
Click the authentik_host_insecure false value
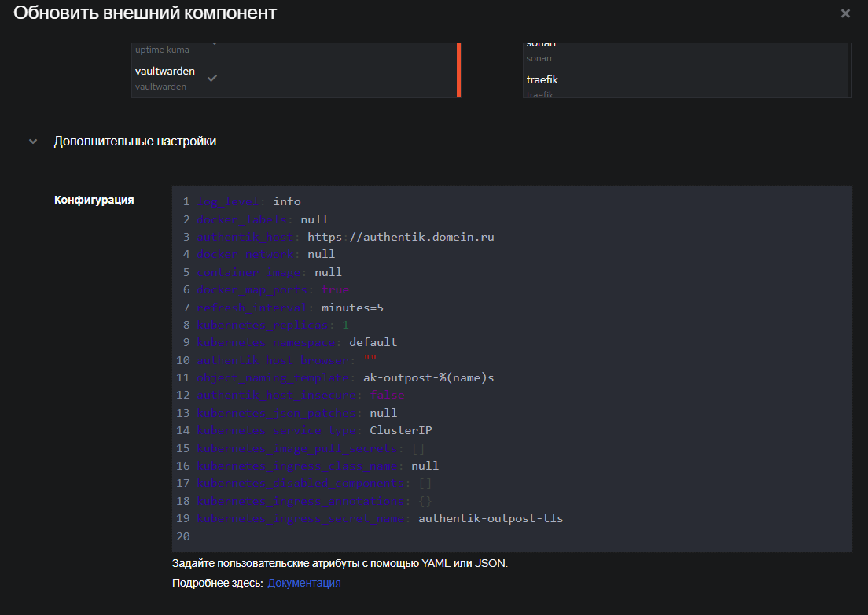tap(387, 395)
